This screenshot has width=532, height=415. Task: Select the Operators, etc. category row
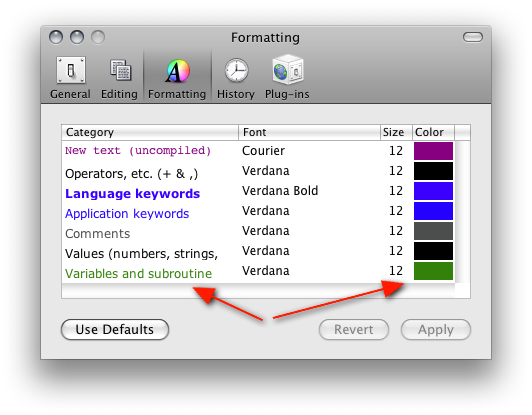(258, 171)
